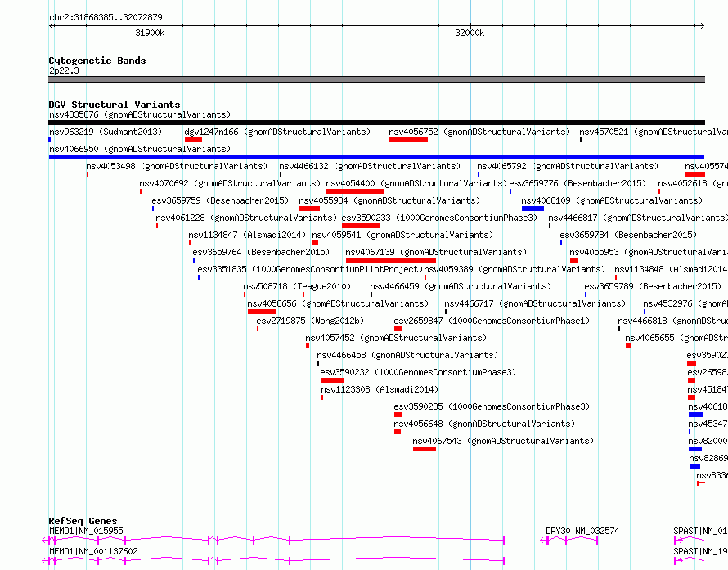Open esv3659784 (Besenbacher2015) variant
The width and height of the screenshot is (728, 570).
click(628, 235)
